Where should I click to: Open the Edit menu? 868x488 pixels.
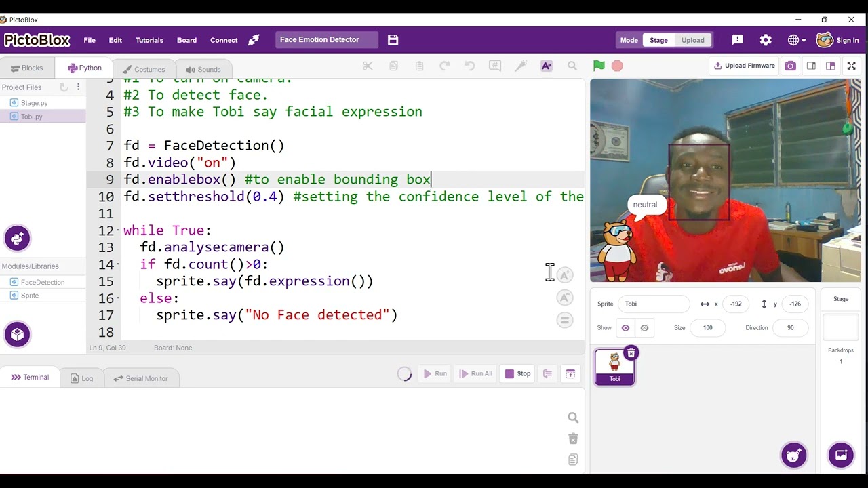point(115,40)
